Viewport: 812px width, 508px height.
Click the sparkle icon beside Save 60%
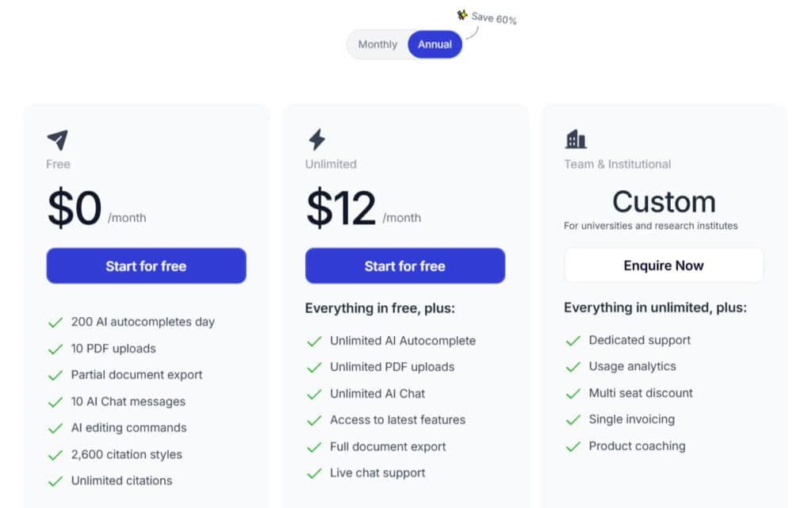[x=462, y=15]
